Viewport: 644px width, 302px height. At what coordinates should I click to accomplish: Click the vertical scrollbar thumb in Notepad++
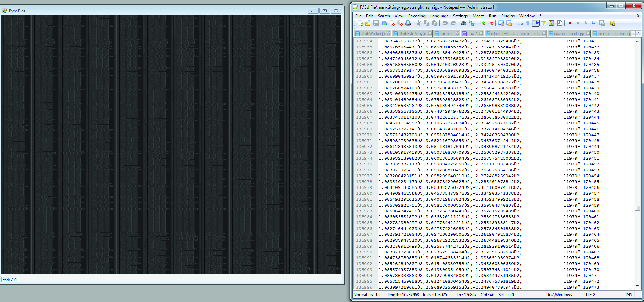[637, 208]
